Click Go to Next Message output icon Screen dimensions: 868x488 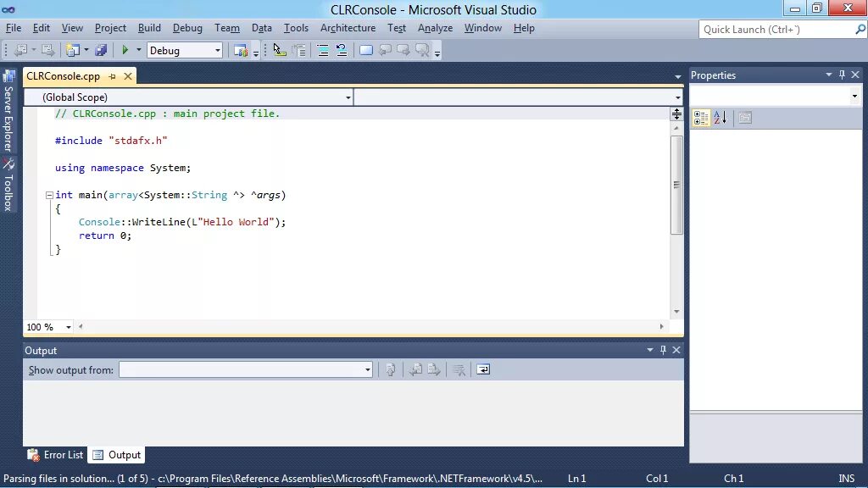tap(434, 369)
